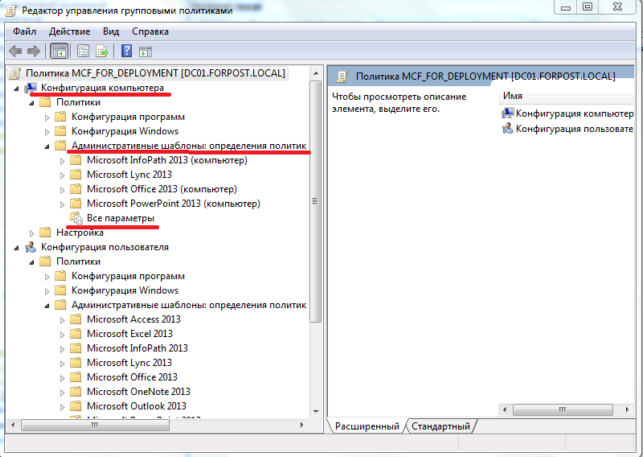Expand Microsoft Office 2013 (компьютер)

coord(62,190)
